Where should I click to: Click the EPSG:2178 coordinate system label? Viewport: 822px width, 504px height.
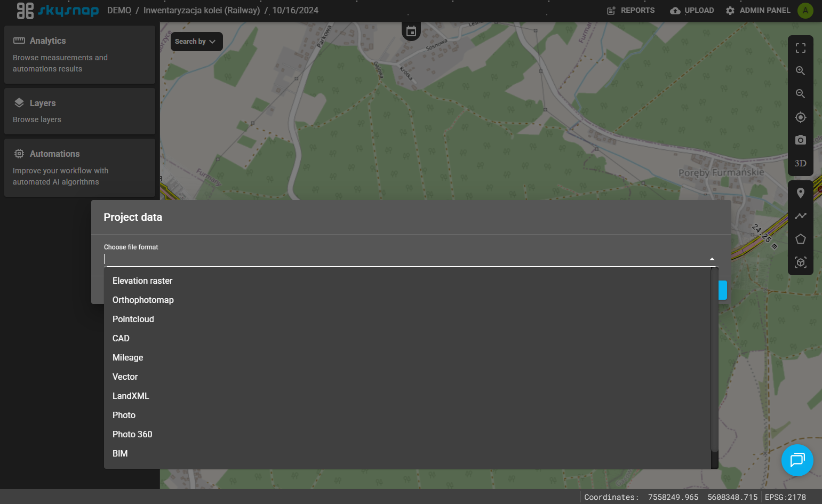coord(785,497)
